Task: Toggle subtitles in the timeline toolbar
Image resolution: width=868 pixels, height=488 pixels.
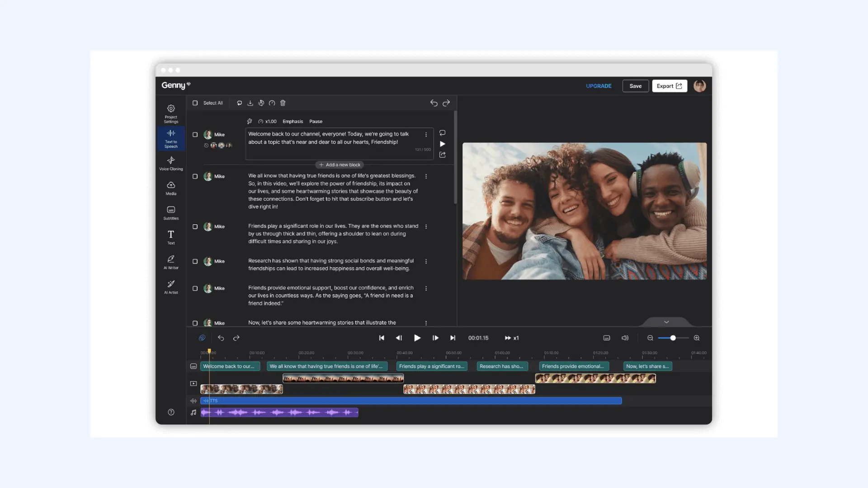Action: point(606,338)
